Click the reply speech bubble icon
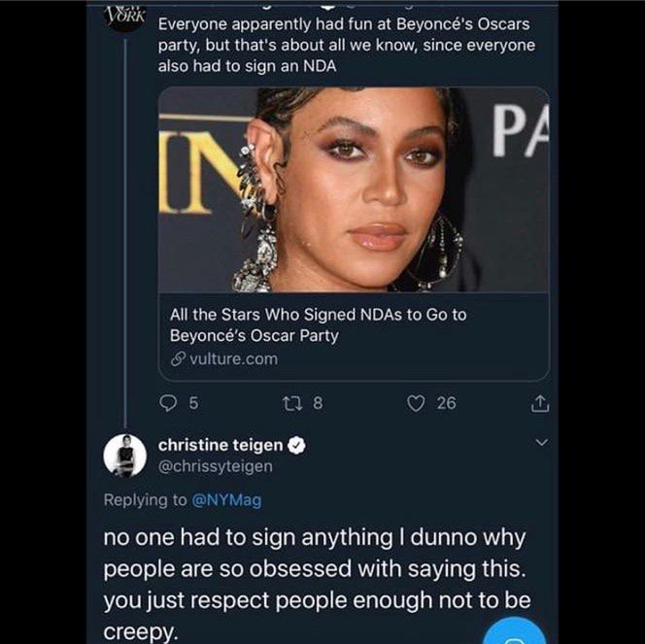Viewport: 645px width, 644px height. click(x=168, y=403)
